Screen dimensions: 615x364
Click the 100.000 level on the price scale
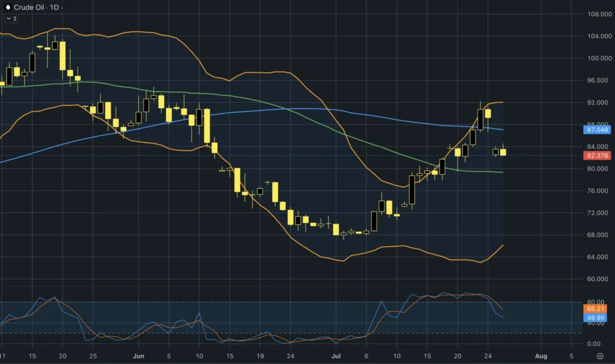tap(599, 58)
